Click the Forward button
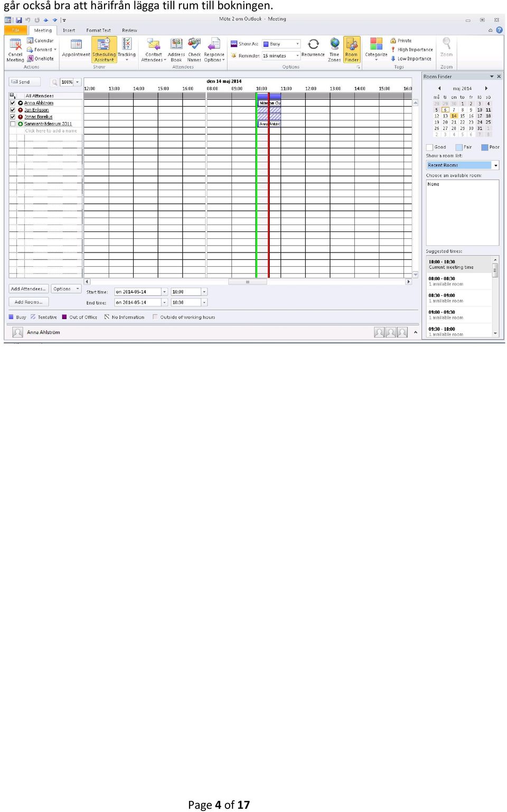This screenshot has height=812, width=507. coord(41,50)
